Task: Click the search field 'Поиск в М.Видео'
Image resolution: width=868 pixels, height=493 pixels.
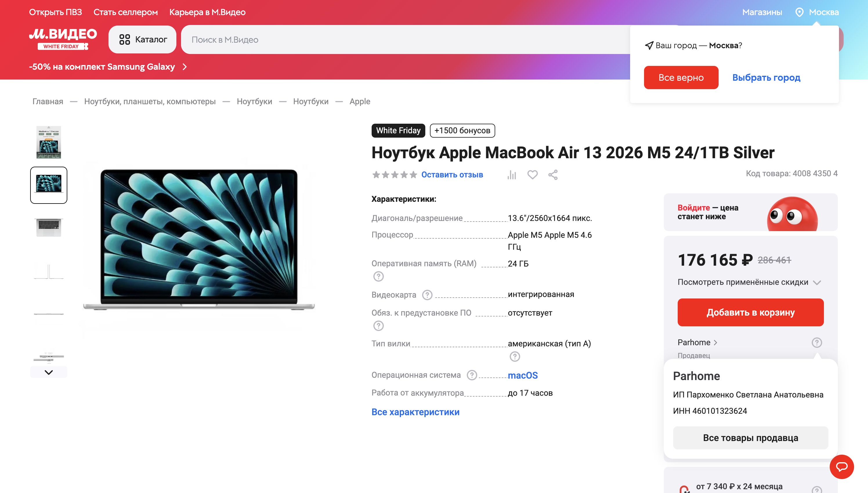Action: point(405,39)
